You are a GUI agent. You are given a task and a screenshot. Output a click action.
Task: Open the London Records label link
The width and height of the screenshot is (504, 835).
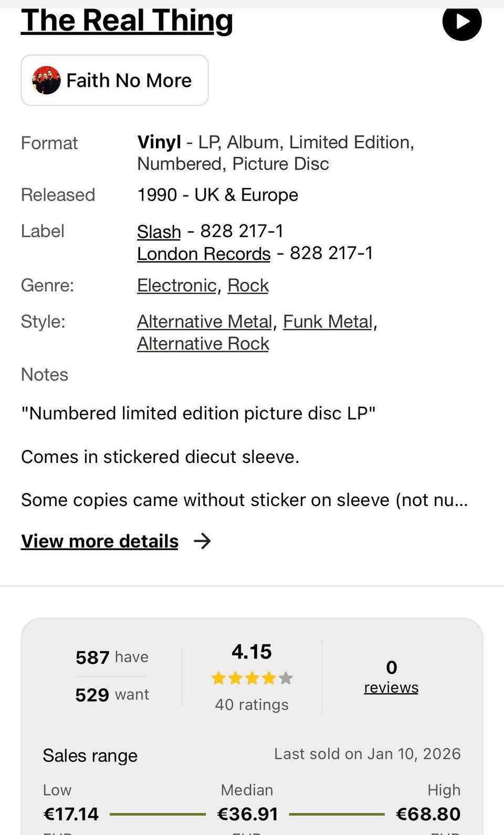(204, 254)
